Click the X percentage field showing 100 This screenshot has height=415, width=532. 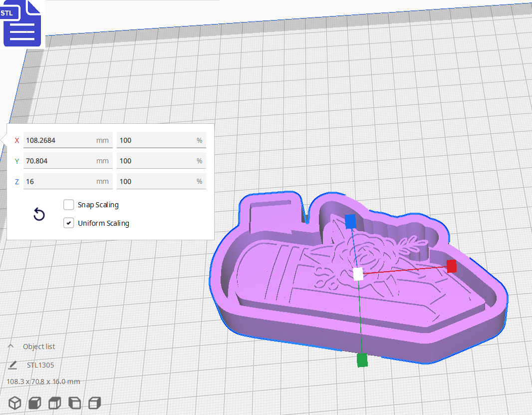[161, 140]
